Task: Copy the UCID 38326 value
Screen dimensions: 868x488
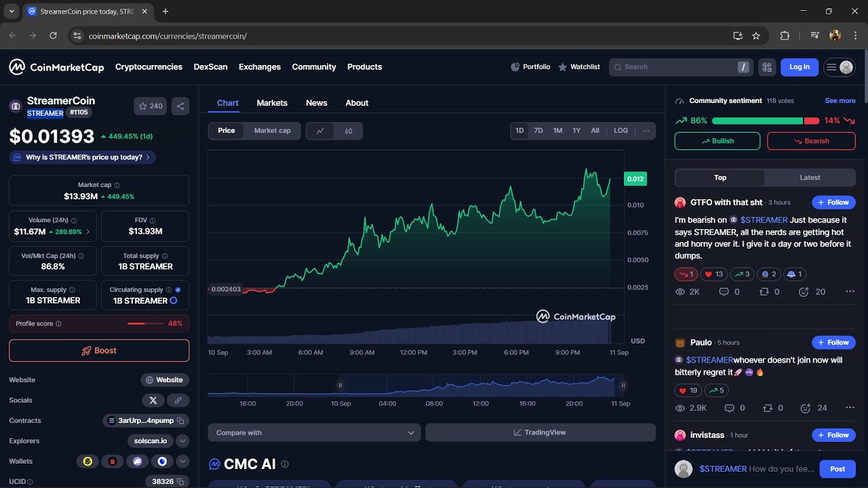Action: (180, 481)
